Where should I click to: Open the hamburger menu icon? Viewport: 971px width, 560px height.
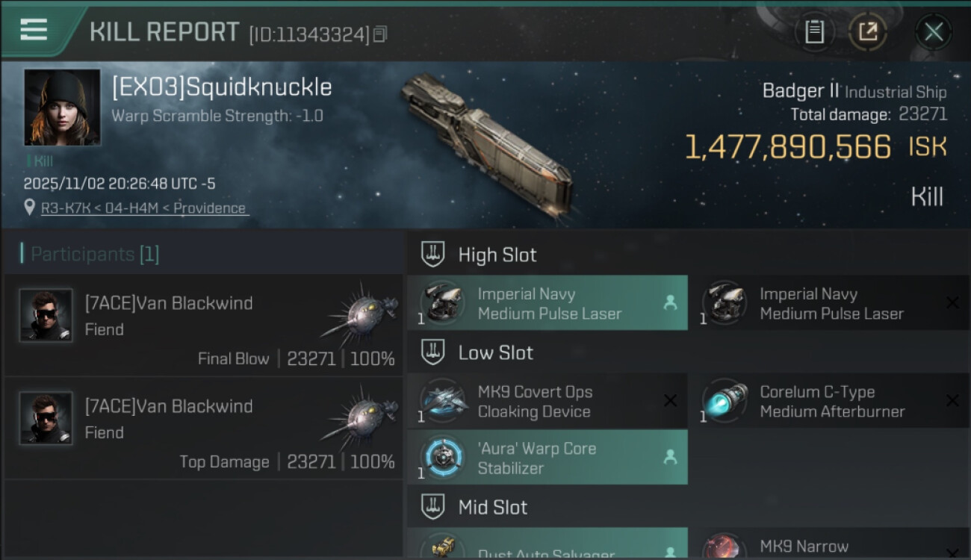point(34,30)
